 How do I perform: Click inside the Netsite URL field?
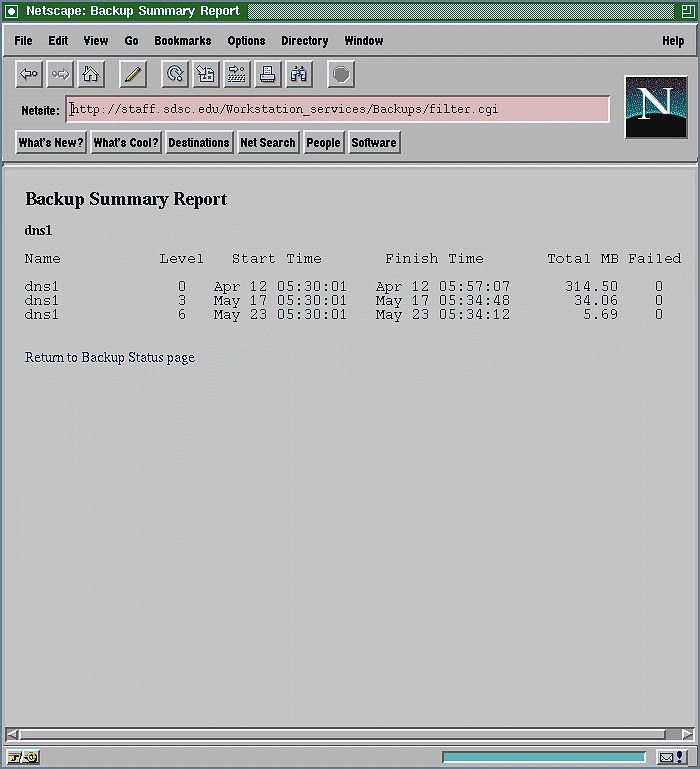(x=338, y=109)
